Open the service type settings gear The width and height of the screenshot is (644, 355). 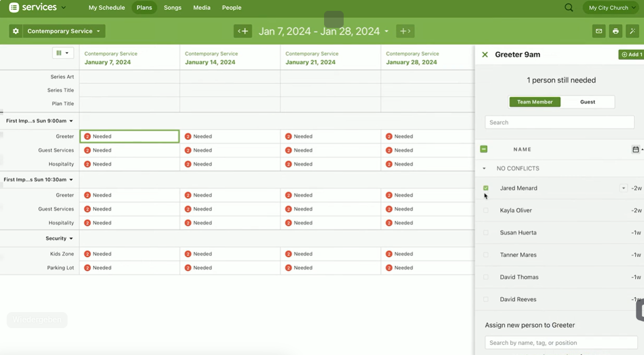tap(16, 31)
